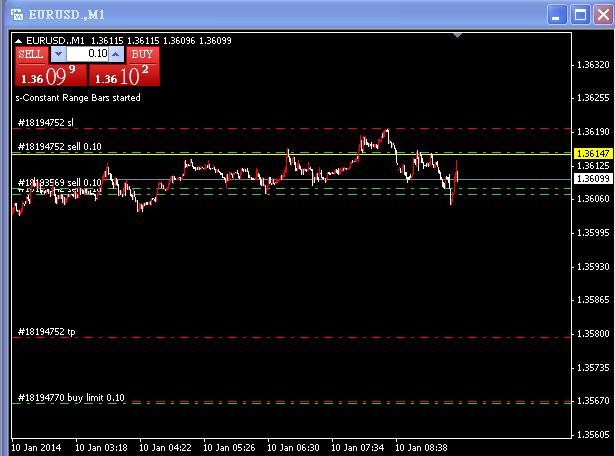Image resolution: width=615 pixels, height=456 pixels.
Task: Select the #18183569 sell 0.10 order label
Action: (60, 183)
